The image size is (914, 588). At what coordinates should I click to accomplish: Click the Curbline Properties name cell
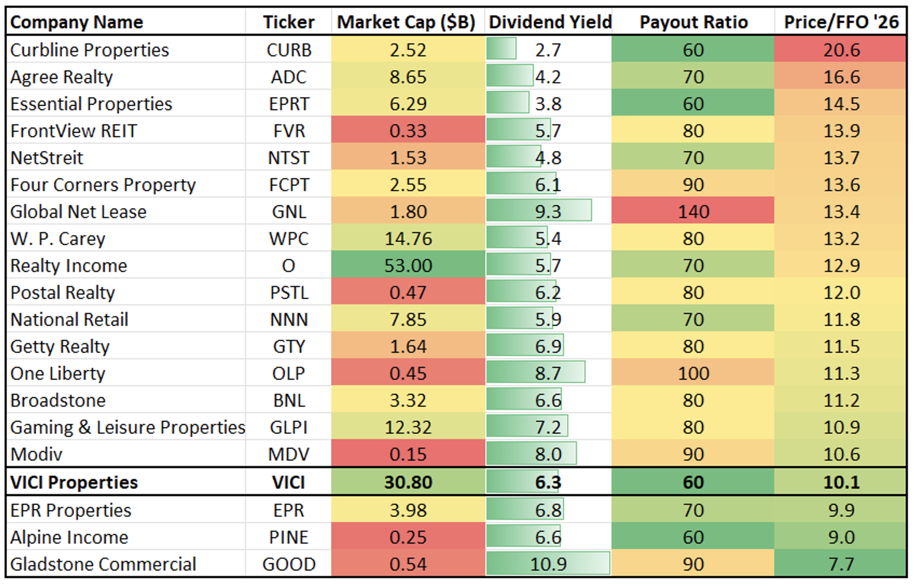(90, 50)
